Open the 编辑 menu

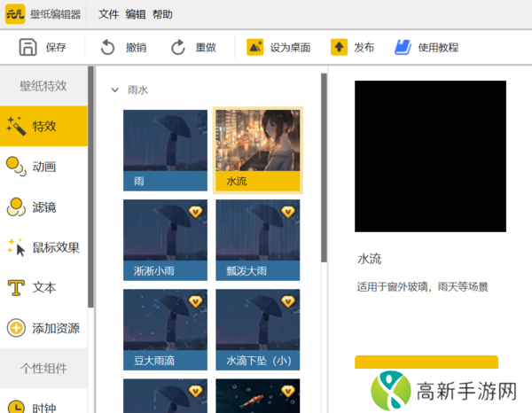coord(136,14)
